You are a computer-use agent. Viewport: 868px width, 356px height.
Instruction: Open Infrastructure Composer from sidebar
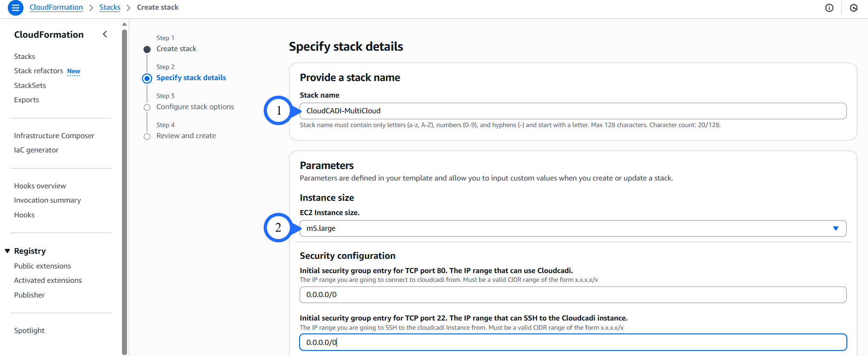pyautogui.click(x=54, y=135)
